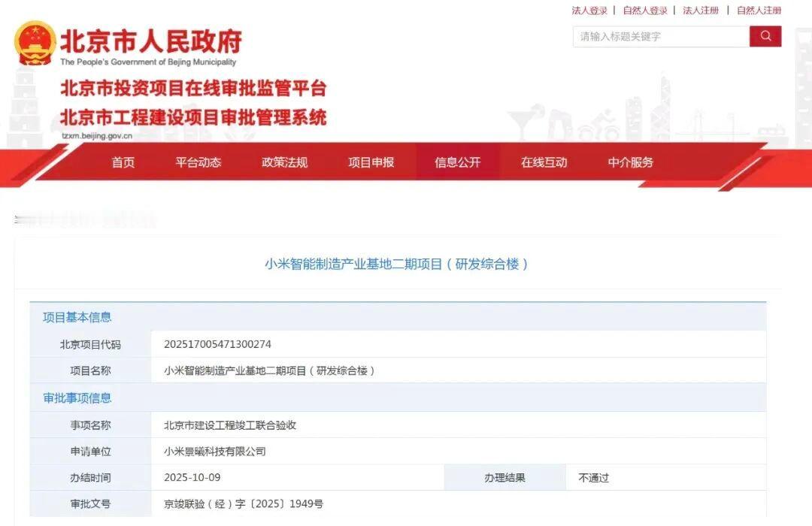The height and width of the screenshot is (526, 812).
Task: Open the 中介服务 menu item
Action: [631, 162]
